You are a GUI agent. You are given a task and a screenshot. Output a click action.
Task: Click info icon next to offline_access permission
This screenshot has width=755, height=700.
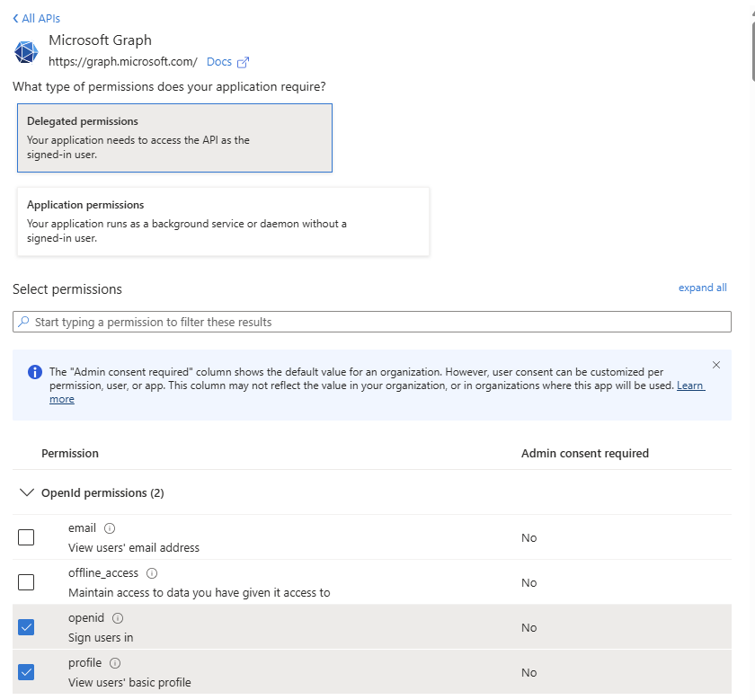point(152,573)
